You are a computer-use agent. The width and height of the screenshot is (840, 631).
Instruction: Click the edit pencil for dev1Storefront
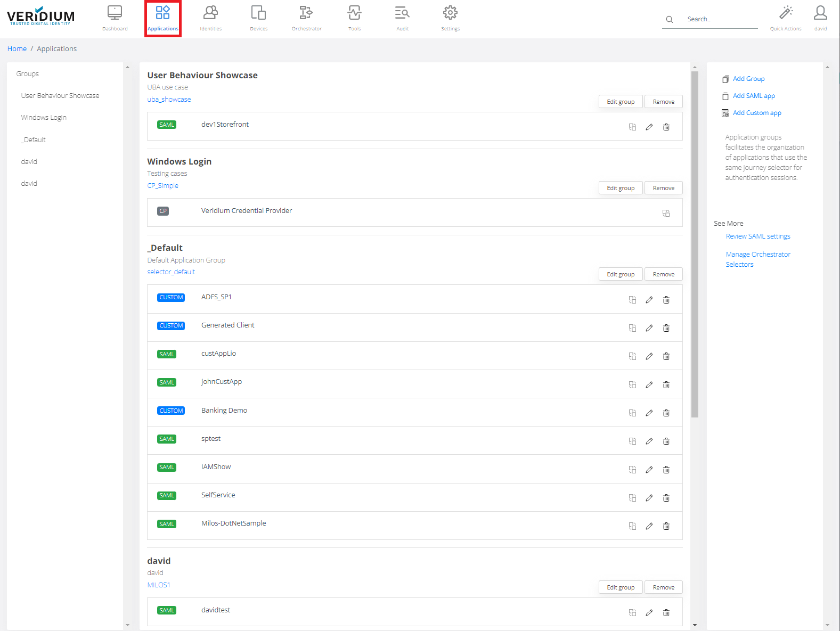[x=649, y=127]
